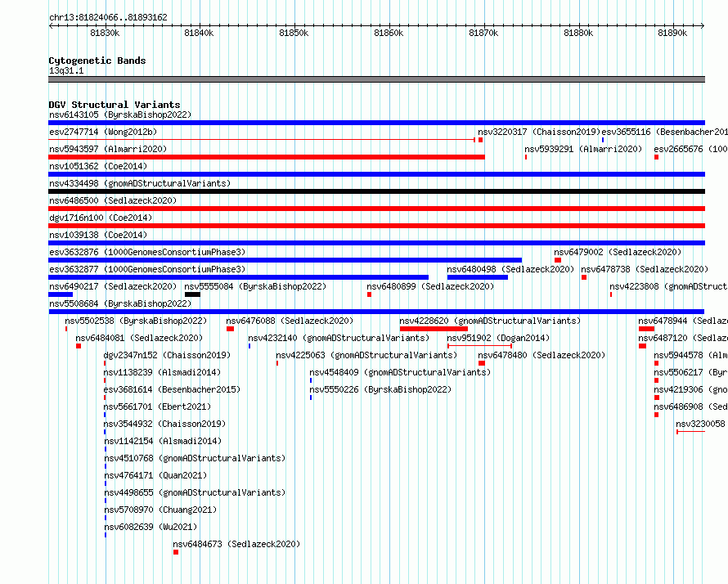Click the nsv6143105 (ByrskaBishop2022) variant label

click(120, 115)
